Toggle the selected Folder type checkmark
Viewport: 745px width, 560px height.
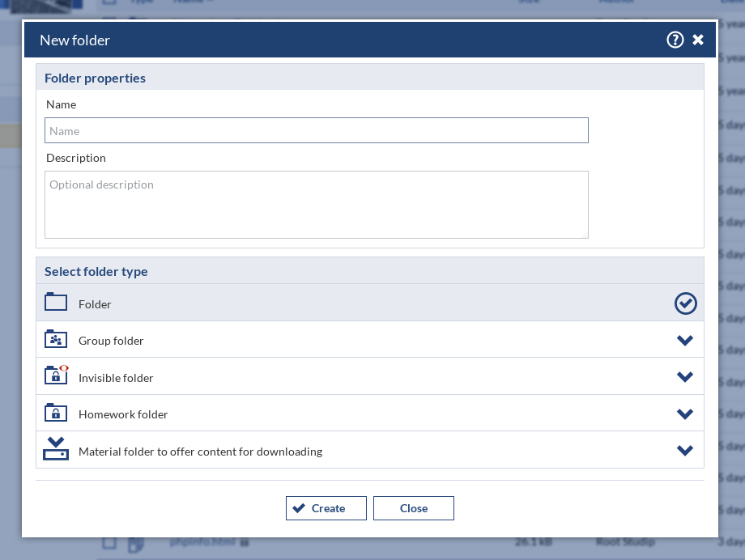click(x=685, y=303)
